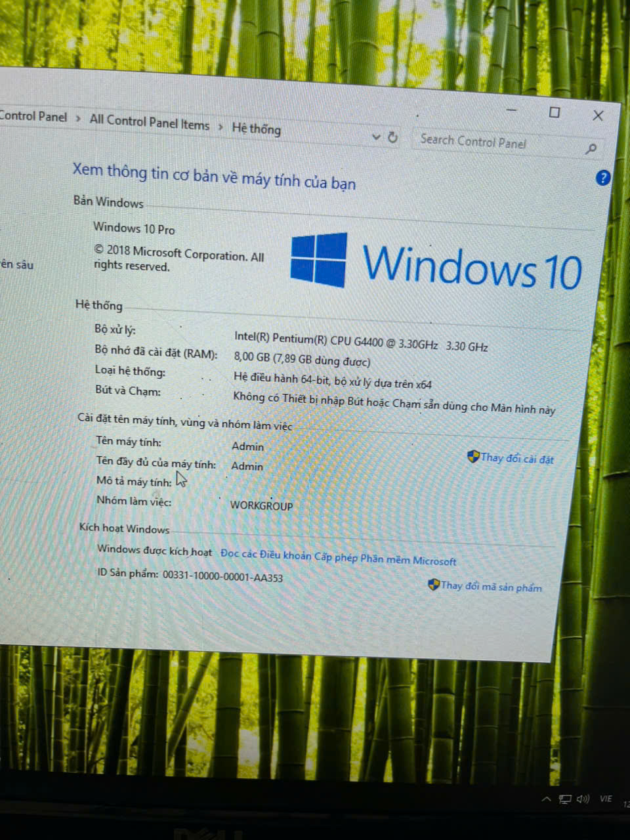
Task: Click the shield icon beside Thay đổi mã sản phẩm
Action: coord(433,584)
